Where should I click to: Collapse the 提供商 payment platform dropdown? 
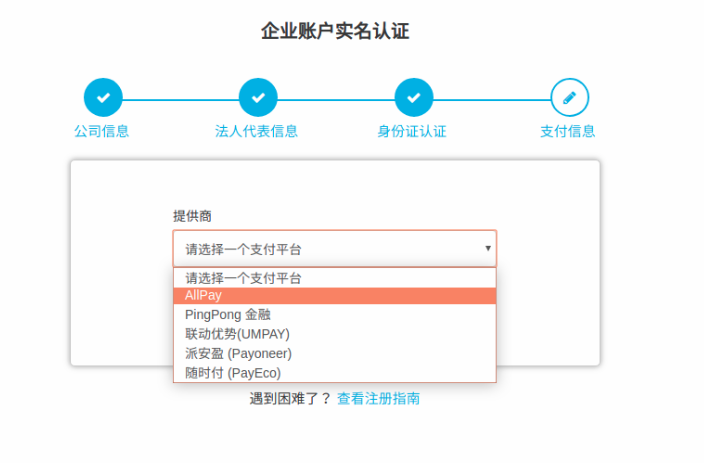point(334,248)
